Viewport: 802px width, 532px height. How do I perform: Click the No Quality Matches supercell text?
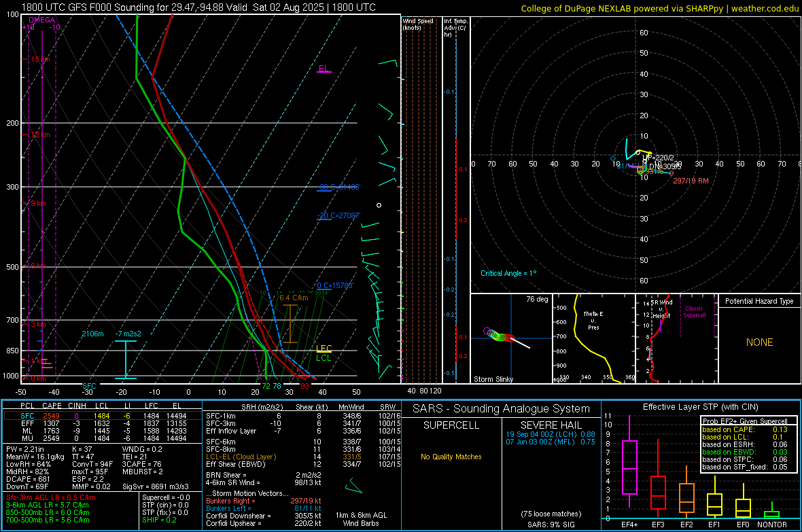tap(451, 457)
